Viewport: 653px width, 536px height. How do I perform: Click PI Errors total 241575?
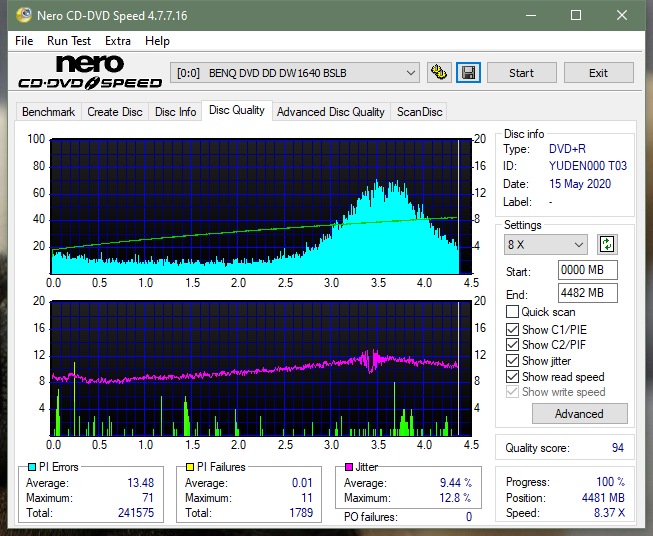(136, 512)
